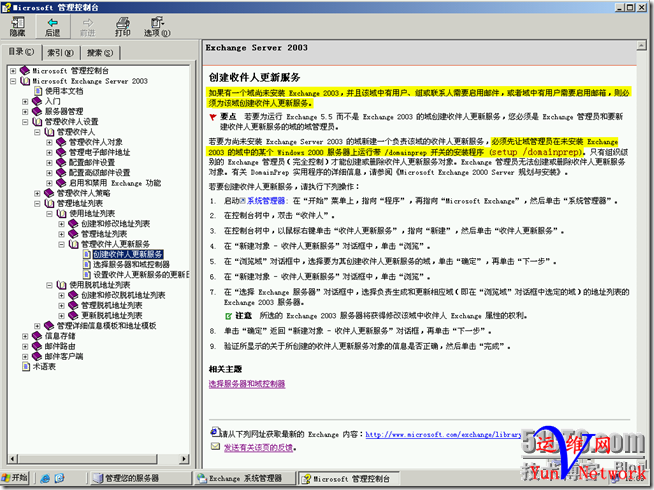Collapse the 管理收件人设置 node
Image resolution: width=654 pixels, height=490 pixels.
(x=25, y=122)
